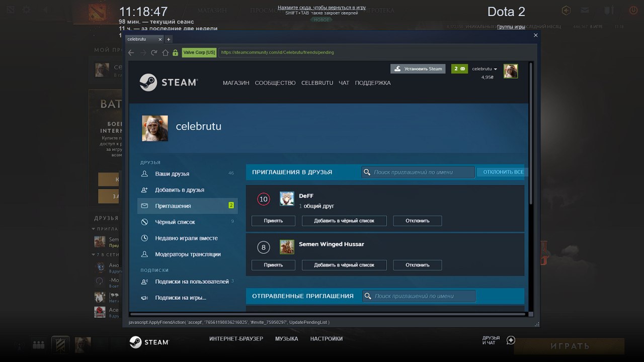
Task: Open Подписки на пользователей section
Action: coord(187,282)
